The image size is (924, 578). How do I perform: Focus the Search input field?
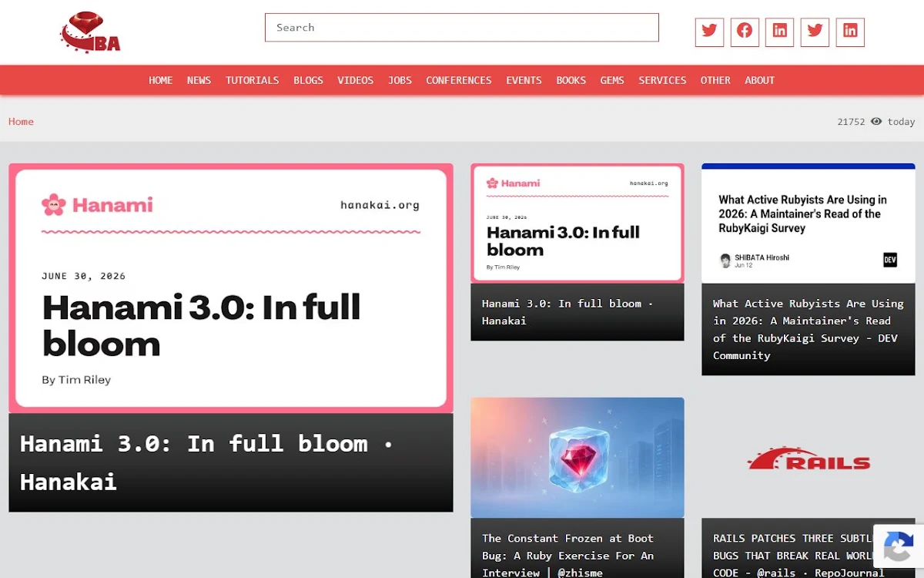(462, 27)
